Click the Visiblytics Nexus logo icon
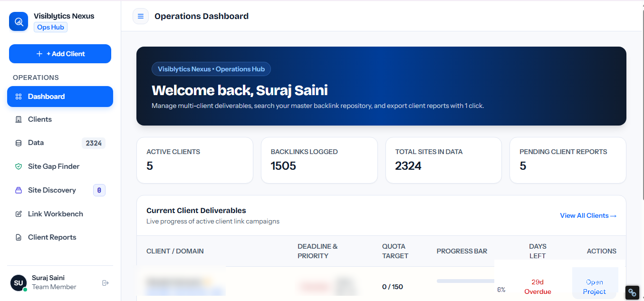Screen dimensions: 644x301 click(x=19, y=21)
